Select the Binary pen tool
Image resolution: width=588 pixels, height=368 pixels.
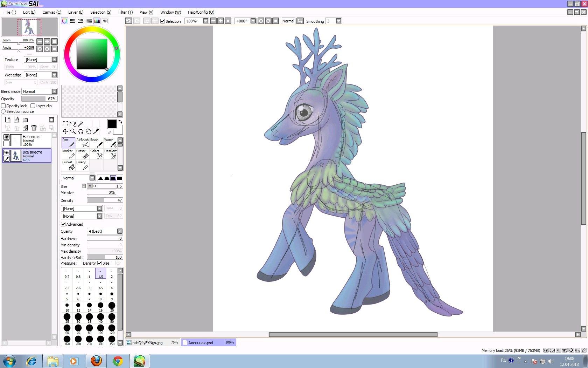pos(82,165)
